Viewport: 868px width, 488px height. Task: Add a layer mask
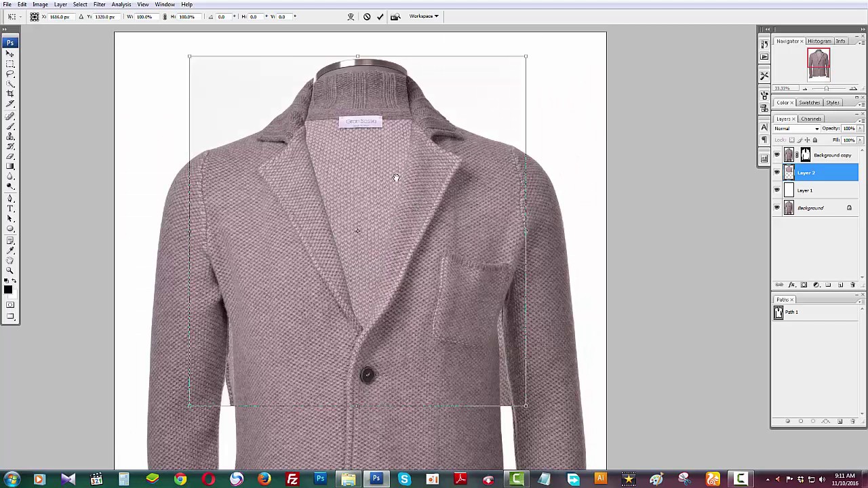click(x=804, y=285)
